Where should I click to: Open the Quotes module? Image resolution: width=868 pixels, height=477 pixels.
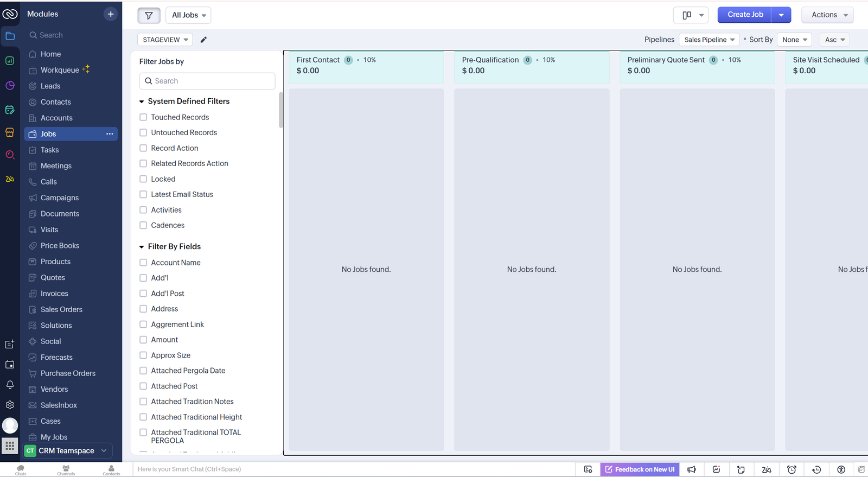[x=53, y=278]
